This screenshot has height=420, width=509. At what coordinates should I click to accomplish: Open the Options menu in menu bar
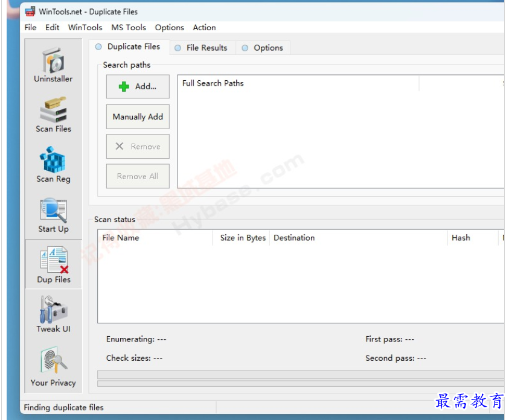[170, 28]
